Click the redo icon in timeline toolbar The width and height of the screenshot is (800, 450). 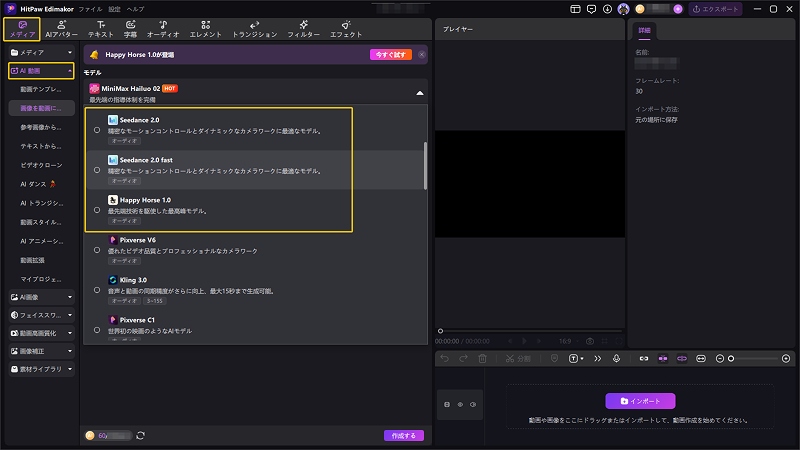(x=463, y=359)
